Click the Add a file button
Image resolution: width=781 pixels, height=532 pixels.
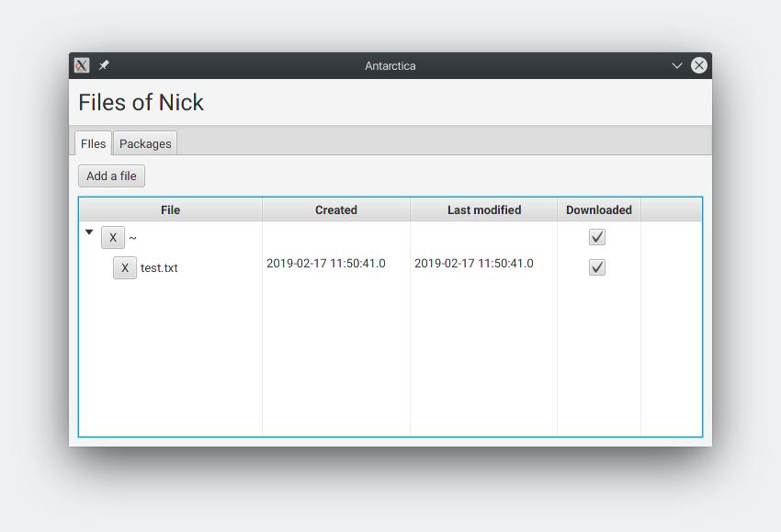click(x=111, y=175)
